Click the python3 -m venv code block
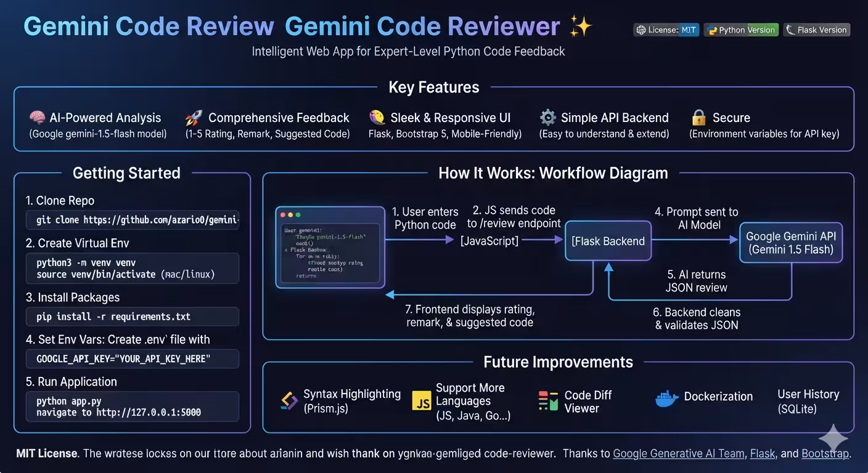Viewport: 868px width, 473px height. [133, 268]
